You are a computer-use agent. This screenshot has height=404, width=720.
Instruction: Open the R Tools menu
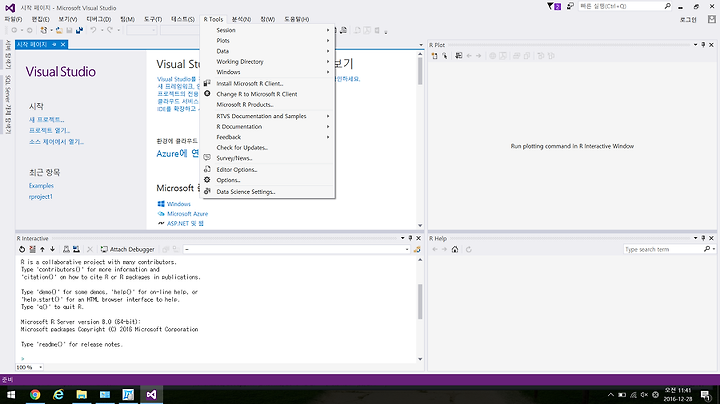click(213, 19)
